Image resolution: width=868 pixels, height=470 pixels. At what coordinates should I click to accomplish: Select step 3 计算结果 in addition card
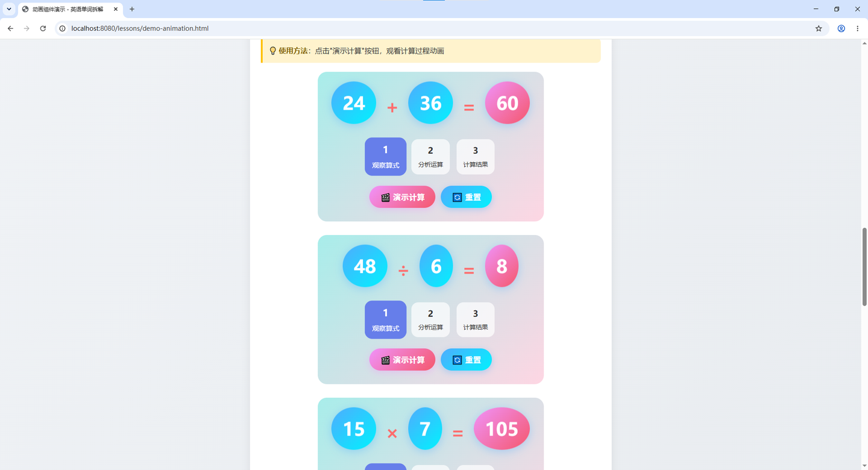tap(476, 157)
